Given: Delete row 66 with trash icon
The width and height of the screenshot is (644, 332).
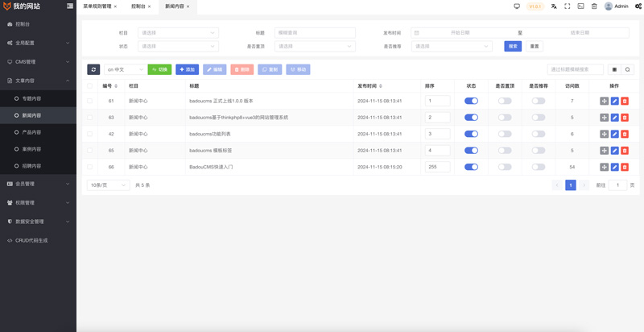Looking at the screenshot, I should point(625,167).
